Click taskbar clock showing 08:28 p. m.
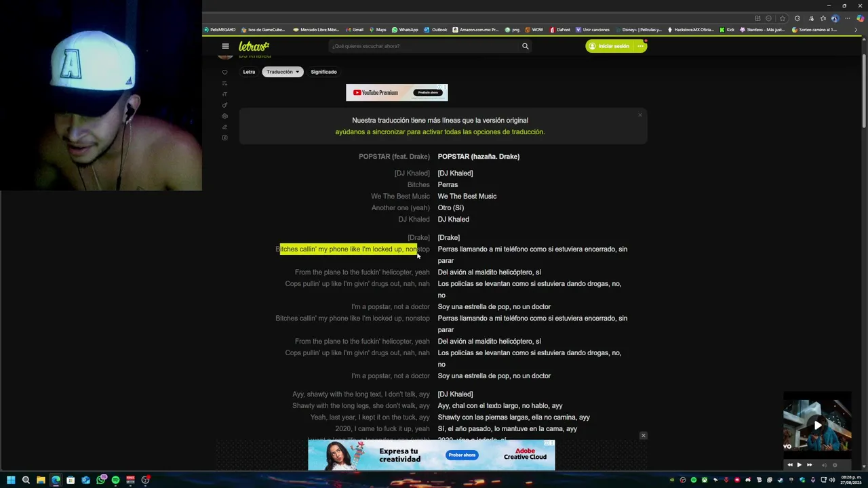Image resolution: width=868 pixels, height=488 pixels. 850,480
